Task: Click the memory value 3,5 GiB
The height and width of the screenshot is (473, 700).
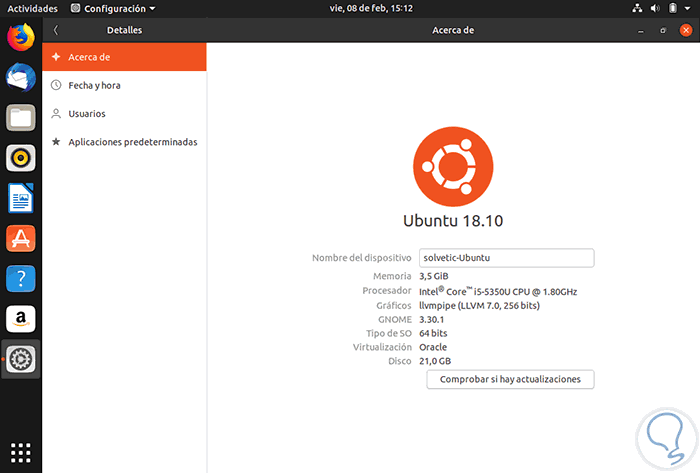Action: 433,276
